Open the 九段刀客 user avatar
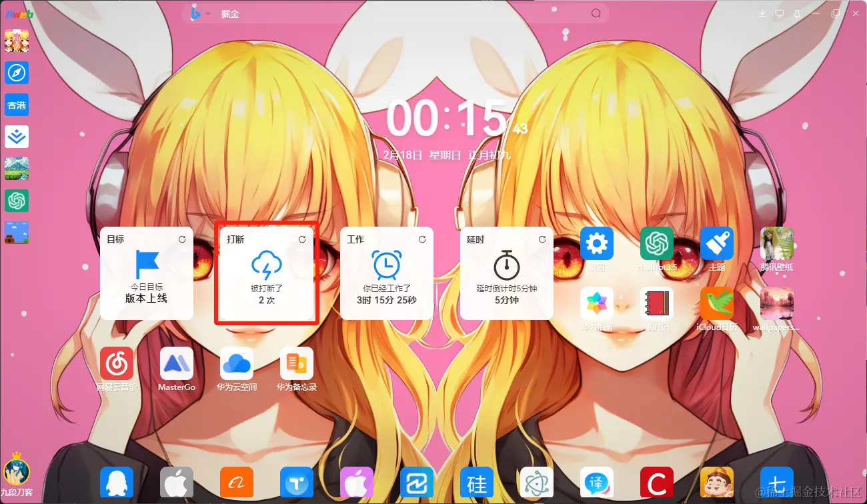This screenshot has height=504, width=867. coord(17,471)
